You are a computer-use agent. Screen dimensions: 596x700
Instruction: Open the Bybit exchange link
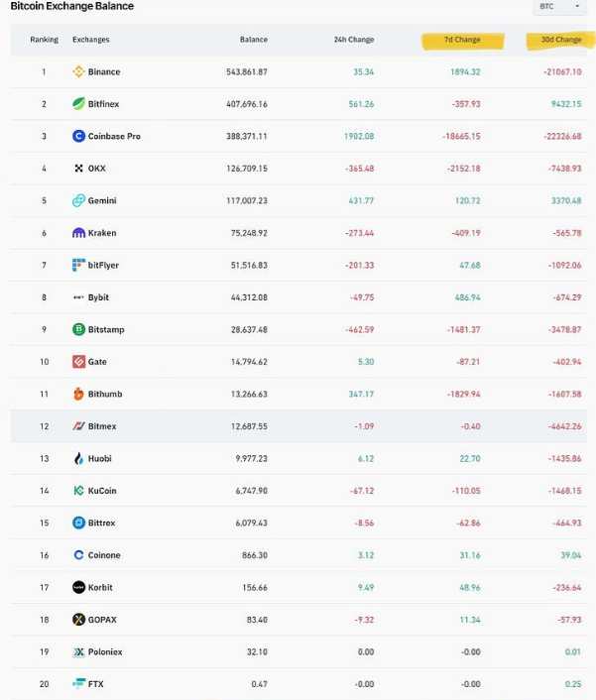click(98, 297)
